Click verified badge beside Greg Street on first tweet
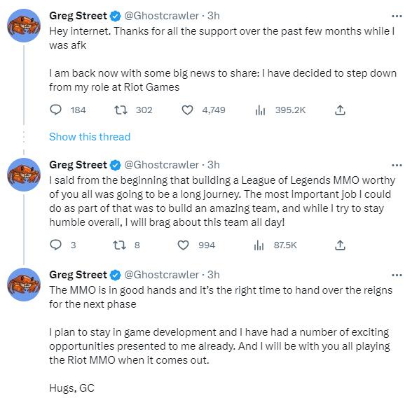 tap(115, 16)
